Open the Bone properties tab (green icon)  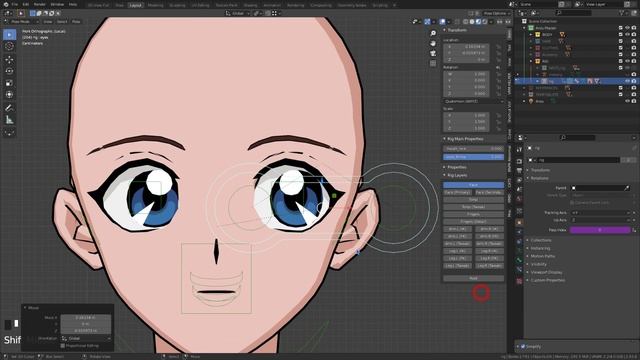coord(519,260)
